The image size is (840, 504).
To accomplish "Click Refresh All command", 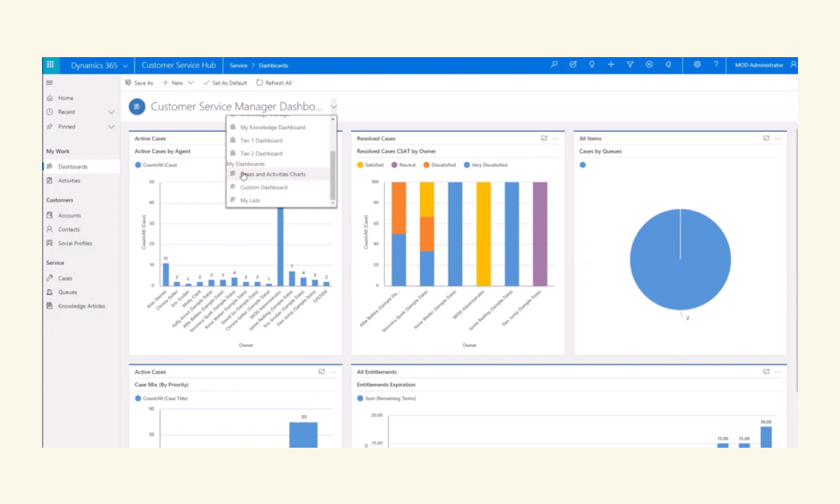I will point(274,83).
